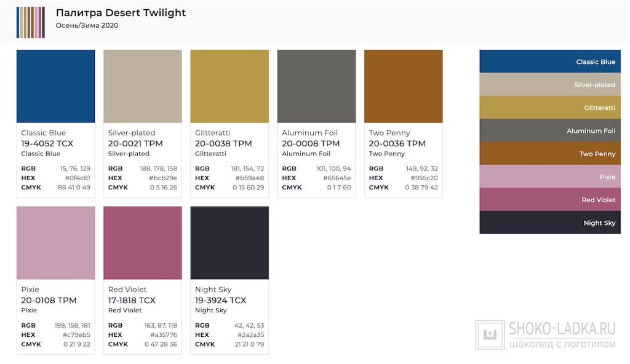Click HEX value #0f4c81 of Classic Blue
Image resolution: width=630 pixels, height=364 pixels.
[x=77, y=178]
